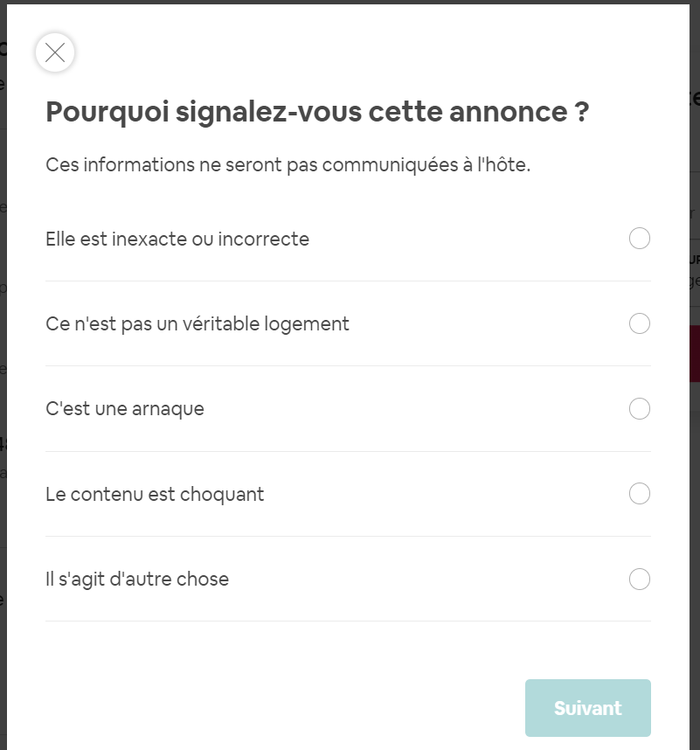Tick the "Il s'agit d'autre chose" radio button
The height and width of the screenshot is (750, 700).
point(640,579)
